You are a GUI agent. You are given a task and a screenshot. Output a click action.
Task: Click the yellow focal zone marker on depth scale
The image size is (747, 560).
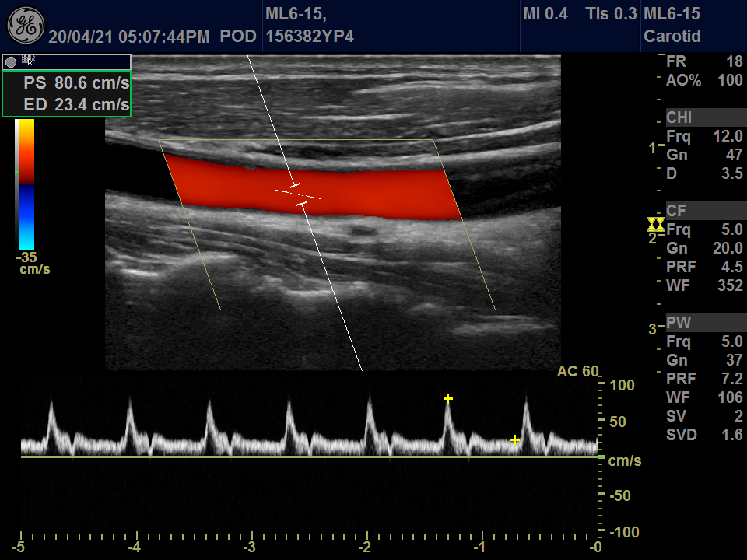point(655,225)
